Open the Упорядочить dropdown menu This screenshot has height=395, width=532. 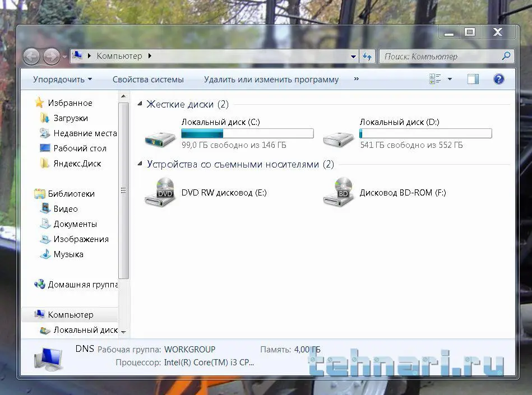(62, 80)
